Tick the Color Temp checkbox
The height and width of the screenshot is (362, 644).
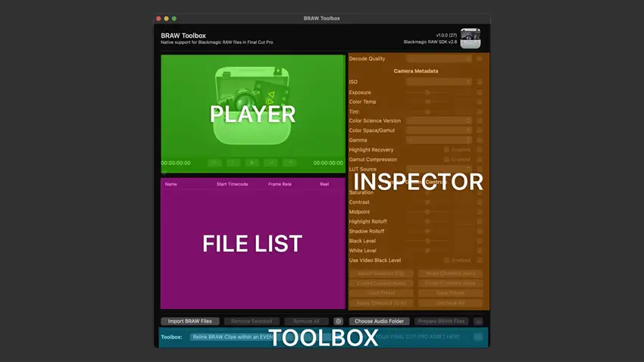coord(480,101)
